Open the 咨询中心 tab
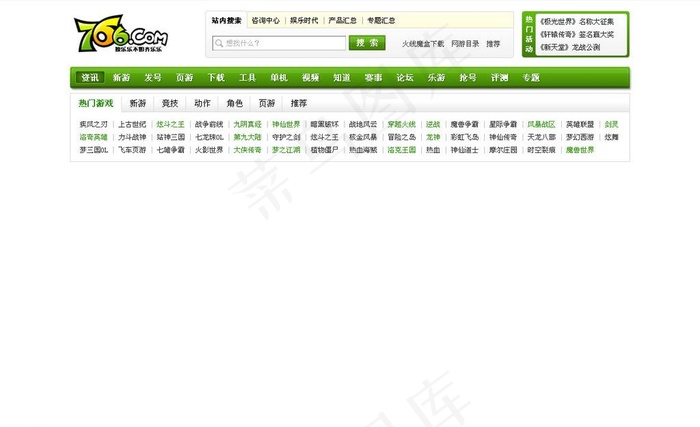Viewport: 700px width, 427px height. click(x=266, y=21)
